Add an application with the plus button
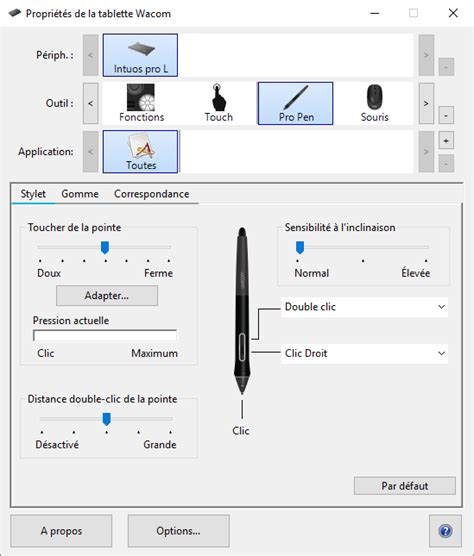The height and width of the screenshot is (556, 474). [x=446, y=140]
